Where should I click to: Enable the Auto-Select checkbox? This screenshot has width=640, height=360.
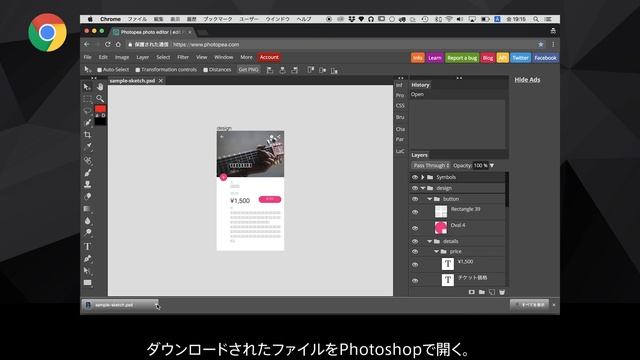click(99, 70)
